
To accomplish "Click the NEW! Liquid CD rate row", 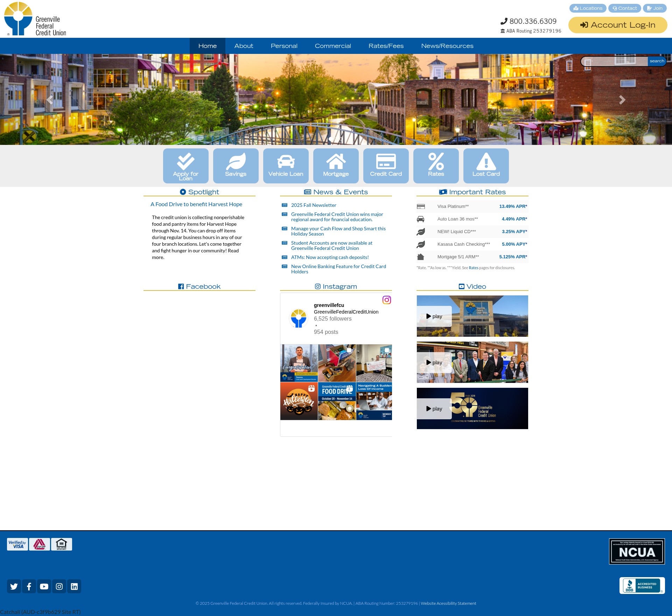I will (x=472, y=232).
